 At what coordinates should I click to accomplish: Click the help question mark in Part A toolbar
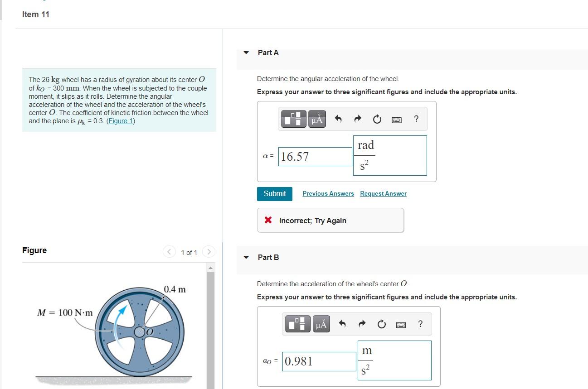(x=416, y=119)
